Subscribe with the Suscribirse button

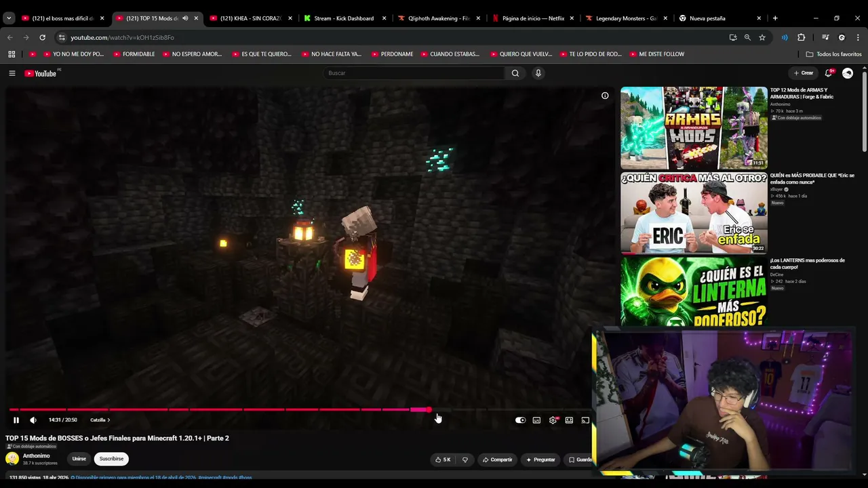click(x=111, y=459)
